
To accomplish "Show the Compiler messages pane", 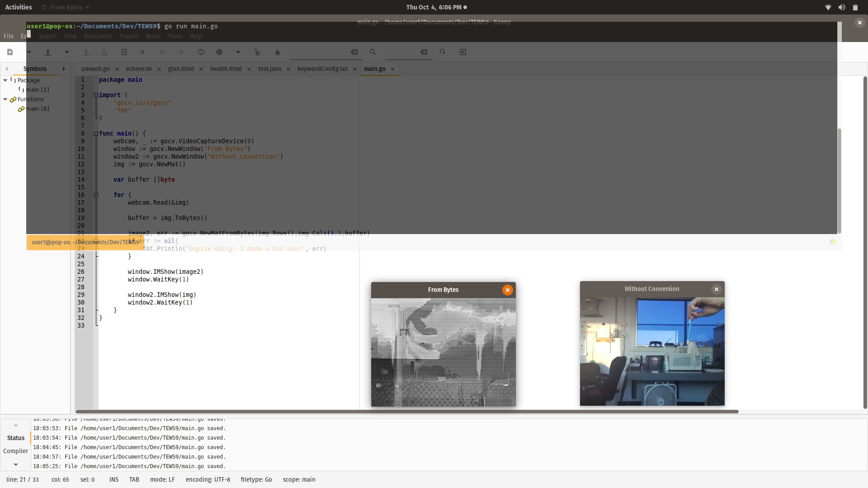I will [15, 451].
